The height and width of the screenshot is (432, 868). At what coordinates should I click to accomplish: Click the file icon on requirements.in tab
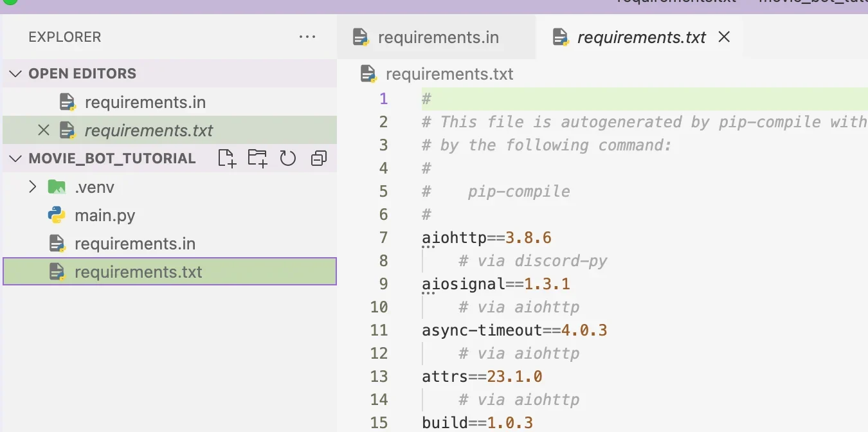coord(361,37)
